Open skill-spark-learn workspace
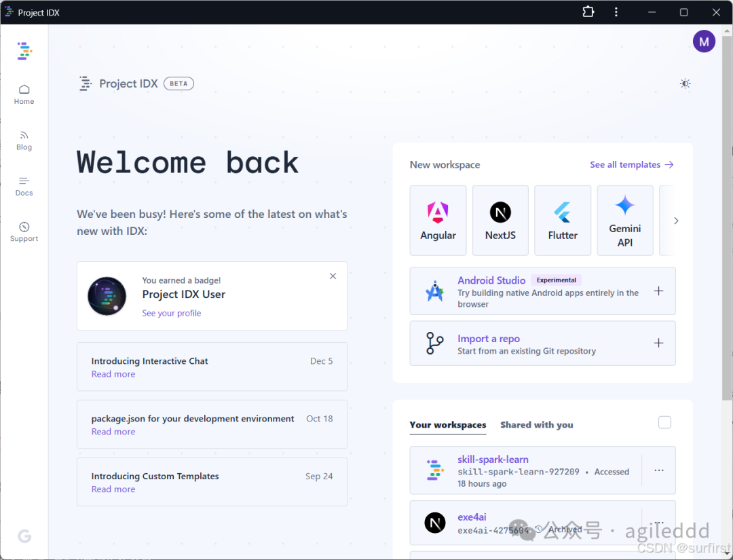Screen dimensions: 733x560 click(x=493, y=460)
